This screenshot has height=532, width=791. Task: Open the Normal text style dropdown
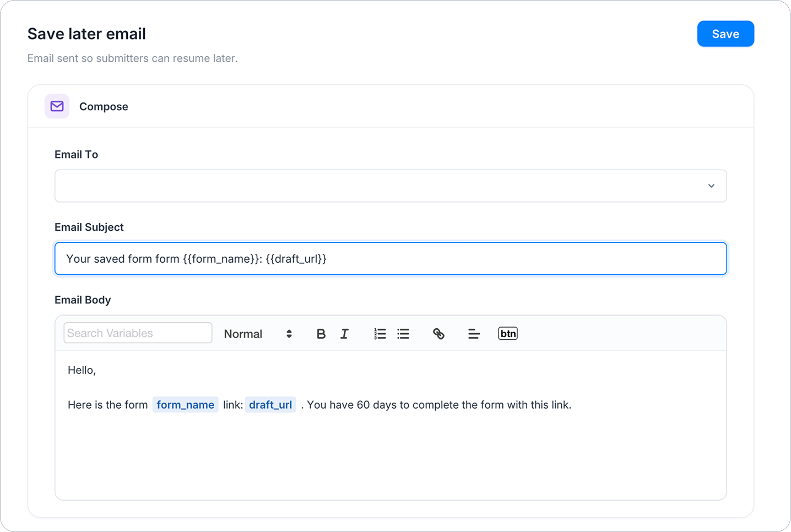[x=258, y=334]
